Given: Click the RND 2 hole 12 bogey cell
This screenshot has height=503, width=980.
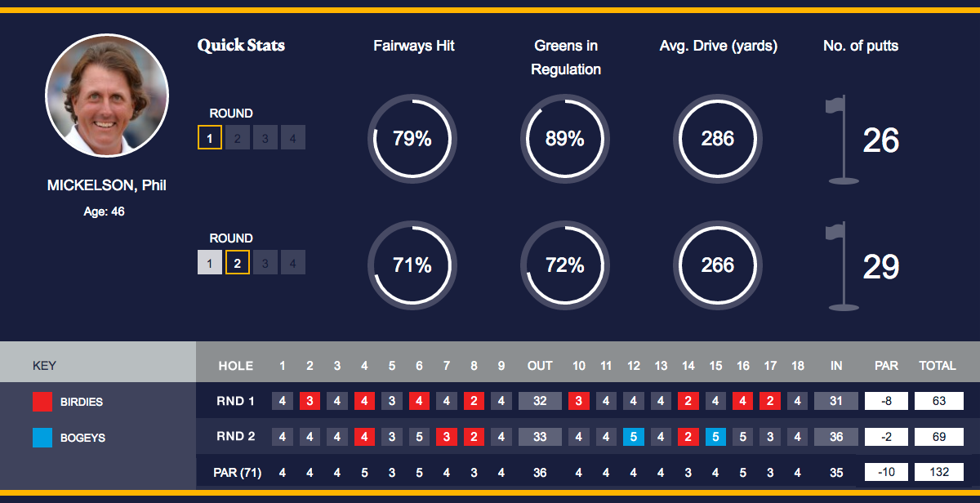Looking at the screenshot, I should 634,437.
